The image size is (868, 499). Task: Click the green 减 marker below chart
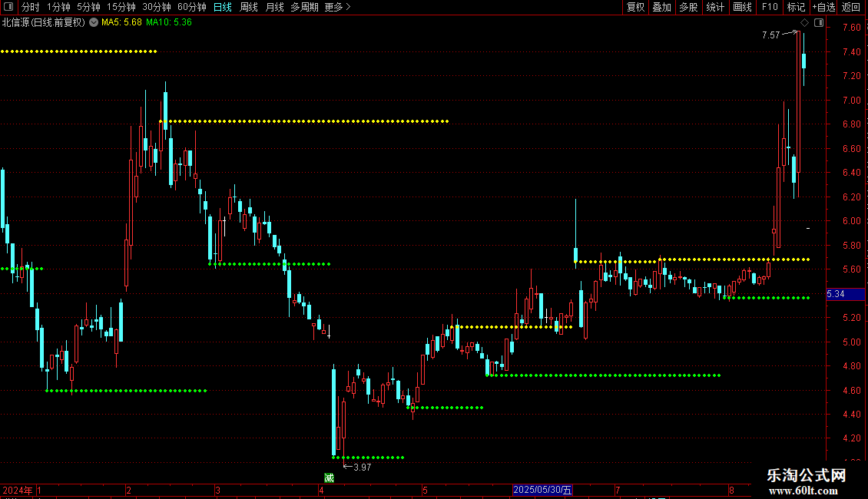click(x=329, y=478)
